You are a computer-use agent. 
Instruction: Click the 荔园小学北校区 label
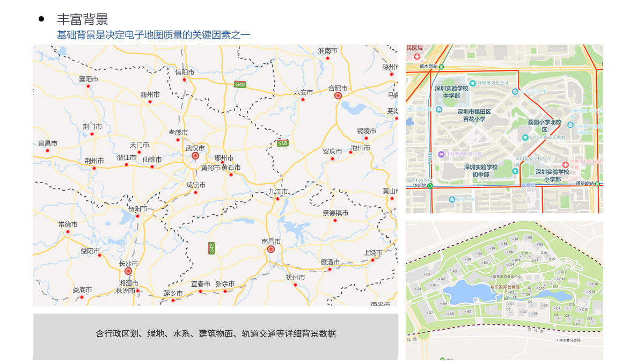(544, 126)
